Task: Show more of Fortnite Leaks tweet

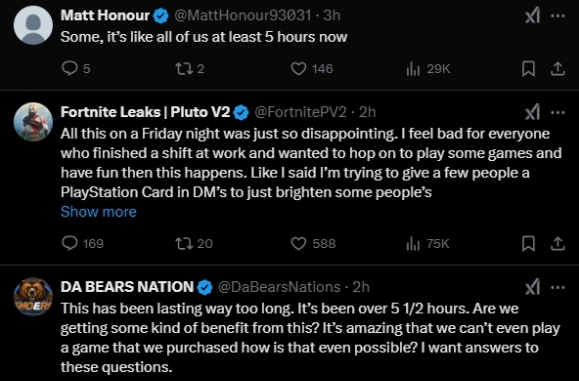Action: click(x=99, y=212)
